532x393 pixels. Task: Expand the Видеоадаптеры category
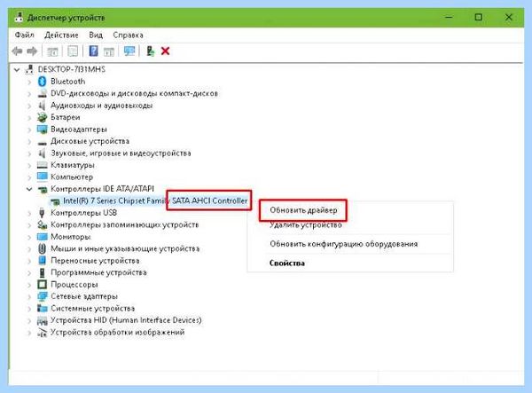coord(29,130)
